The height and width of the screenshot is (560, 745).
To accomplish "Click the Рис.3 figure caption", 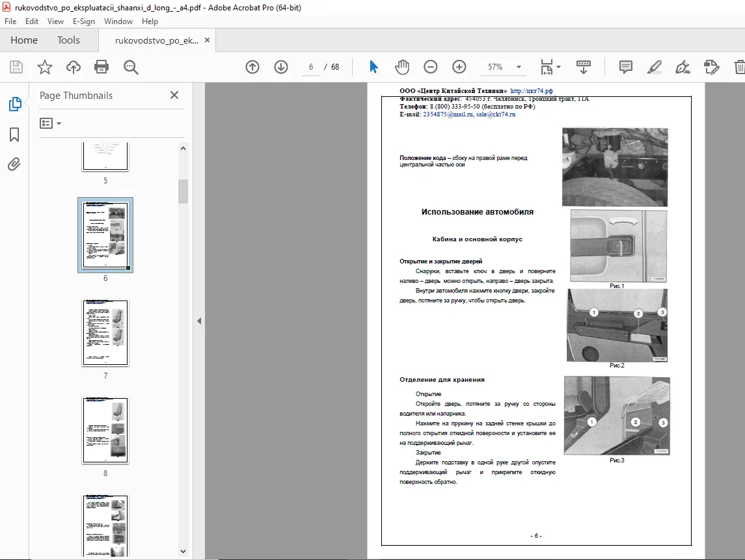I will click(617, 460).
